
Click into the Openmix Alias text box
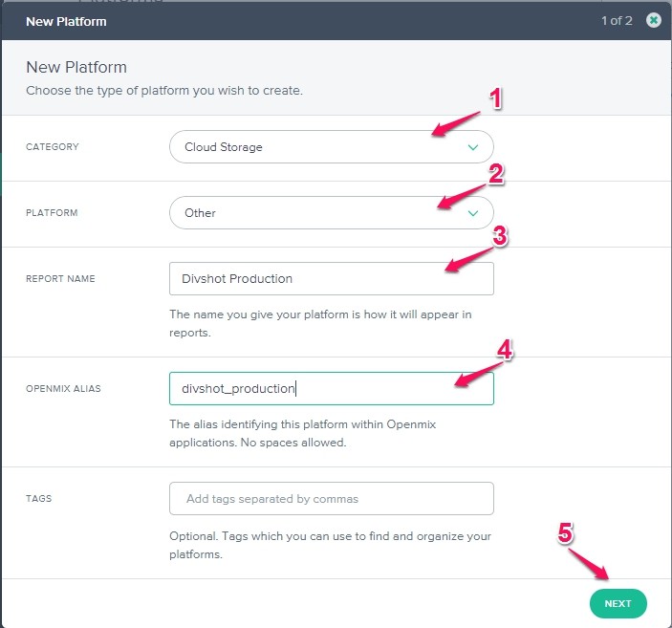[331, 388]
